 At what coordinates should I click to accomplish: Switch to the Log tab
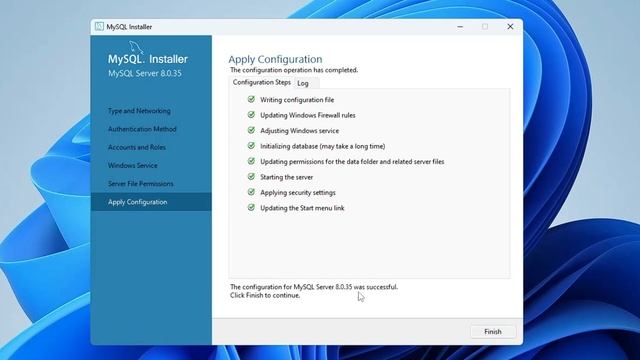[303, 83]
